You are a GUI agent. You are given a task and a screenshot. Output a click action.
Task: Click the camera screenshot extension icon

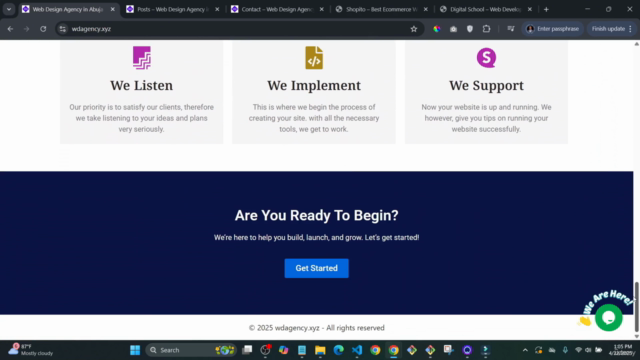453,29
